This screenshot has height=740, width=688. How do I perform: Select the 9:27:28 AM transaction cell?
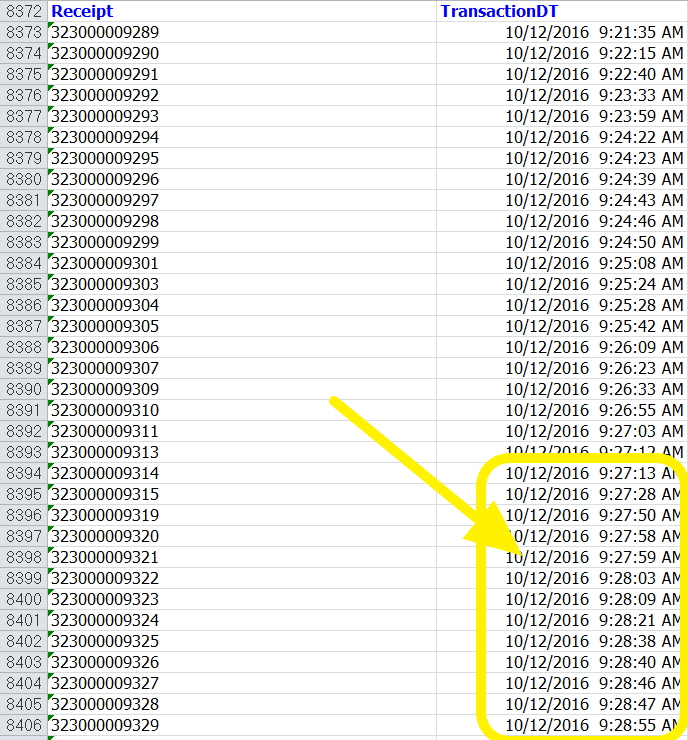pos(562,494)
